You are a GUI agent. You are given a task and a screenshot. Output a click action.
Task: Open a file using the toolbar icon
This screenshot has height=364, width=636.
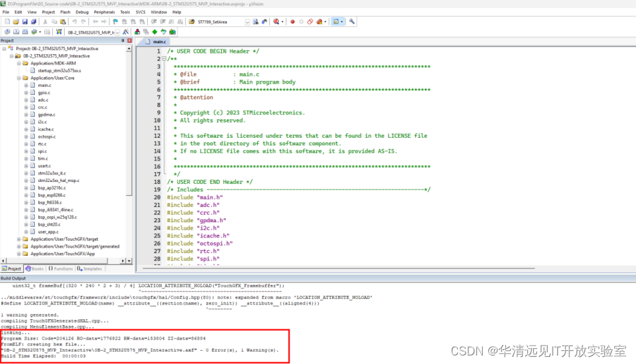[x=16, y=22]
